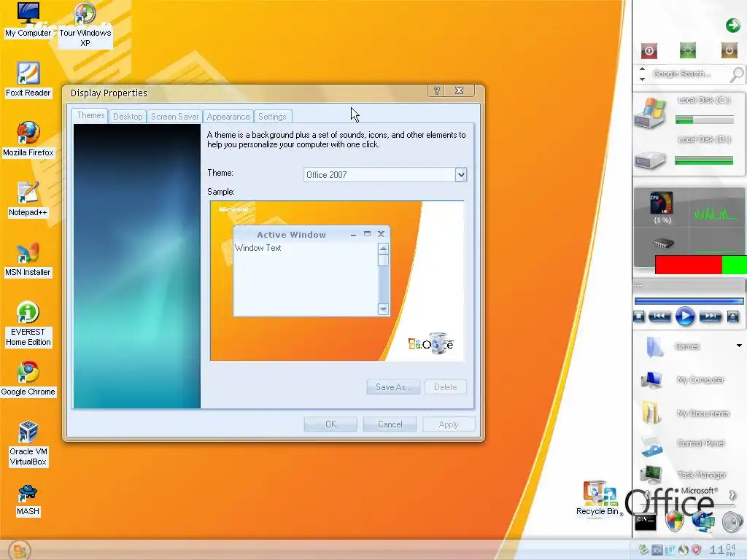Click the Cancel button
Image resolution: width=747 pixels, height=560 pixels.
[390, 424]
